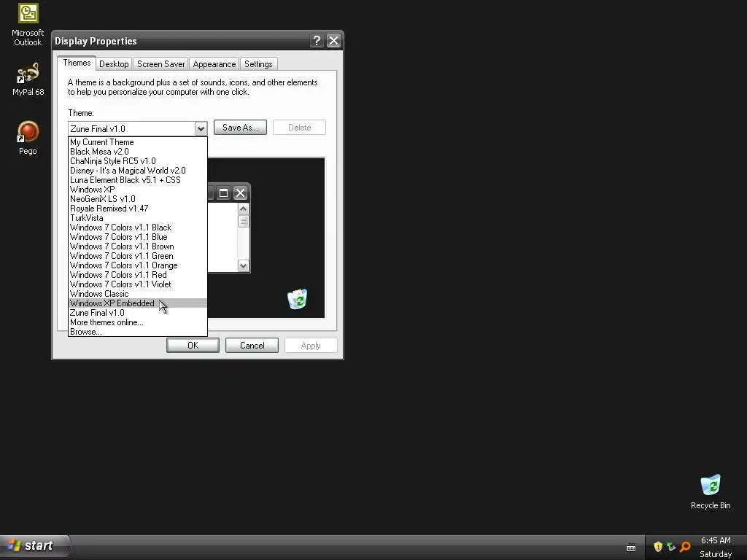Select Windows 7 Colors v1.1 Black
This screenshot has height=560, width=747.
138,227
